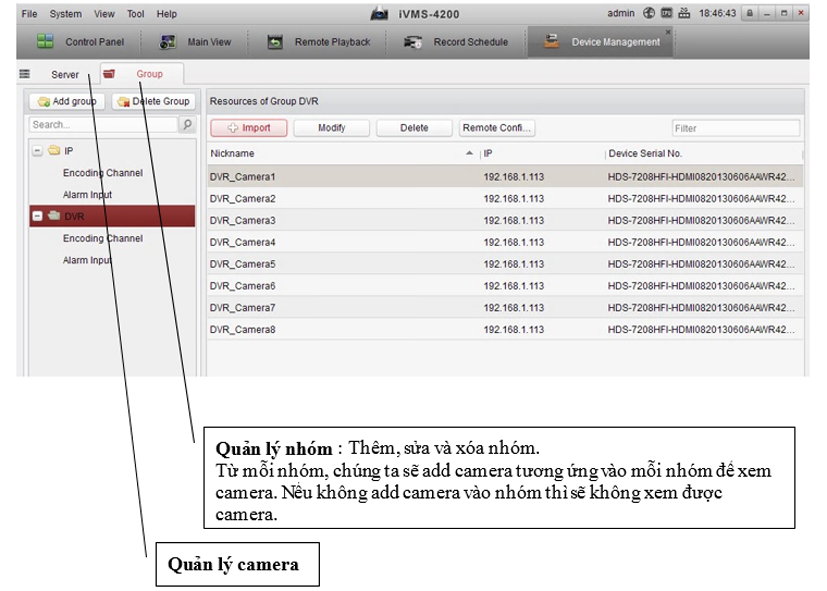Switch to the Control Panel tab
Image resolution: width=827 pixels, height=591 pixels.
click(80, 42)
